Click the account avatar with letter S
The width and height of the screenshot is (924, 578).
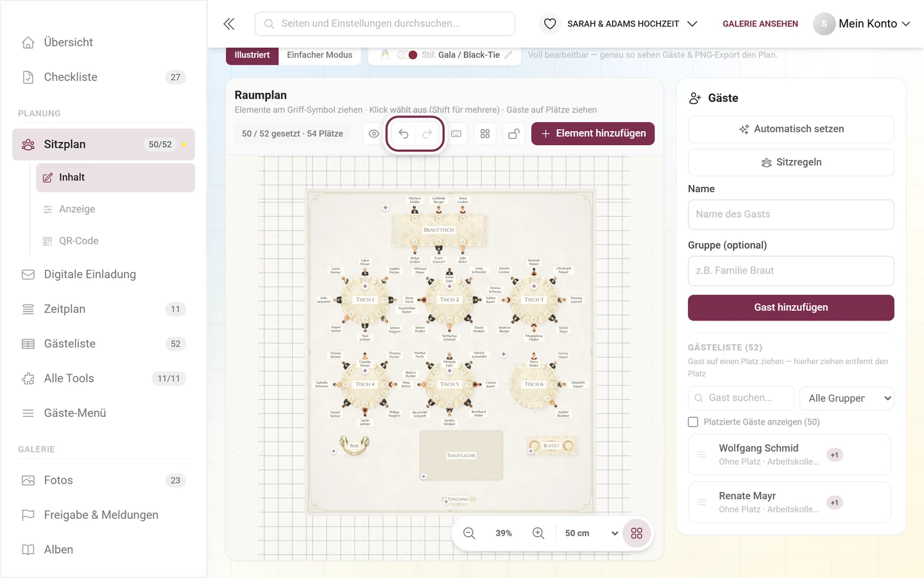(x=824, y=24)
